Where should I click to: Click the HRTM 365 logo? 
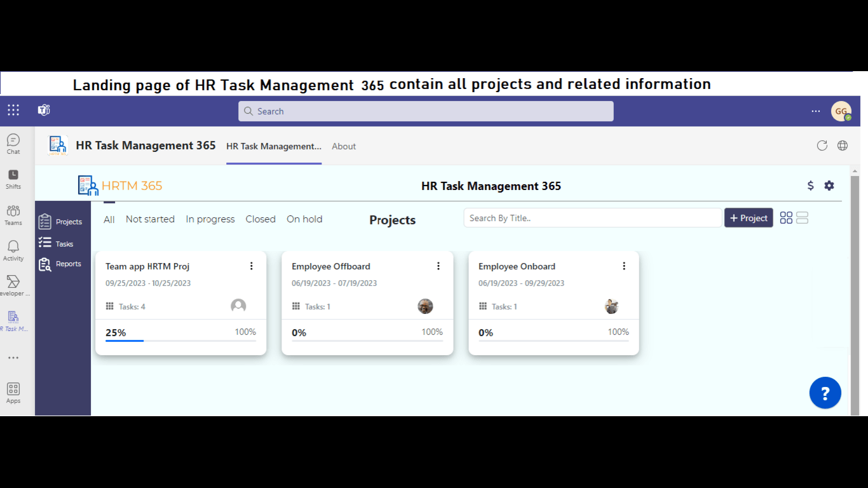click(x=120, y=186)
